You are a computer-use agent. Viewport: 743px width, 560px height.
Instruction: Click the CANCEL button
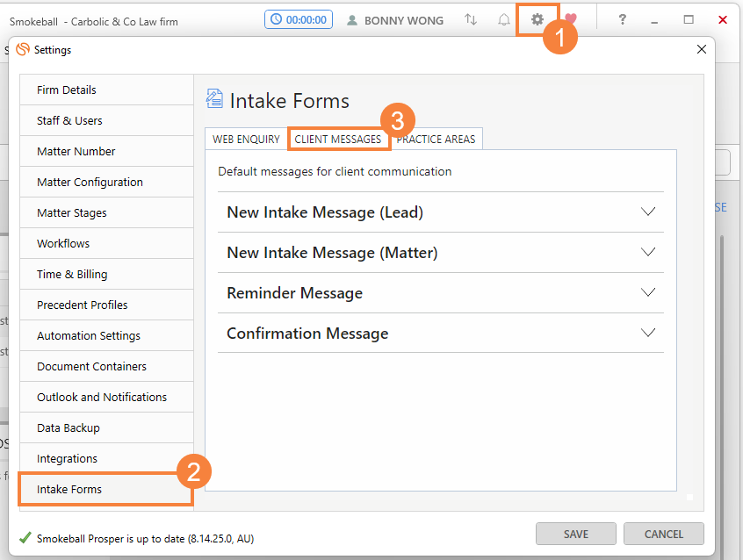click(663, 534)
